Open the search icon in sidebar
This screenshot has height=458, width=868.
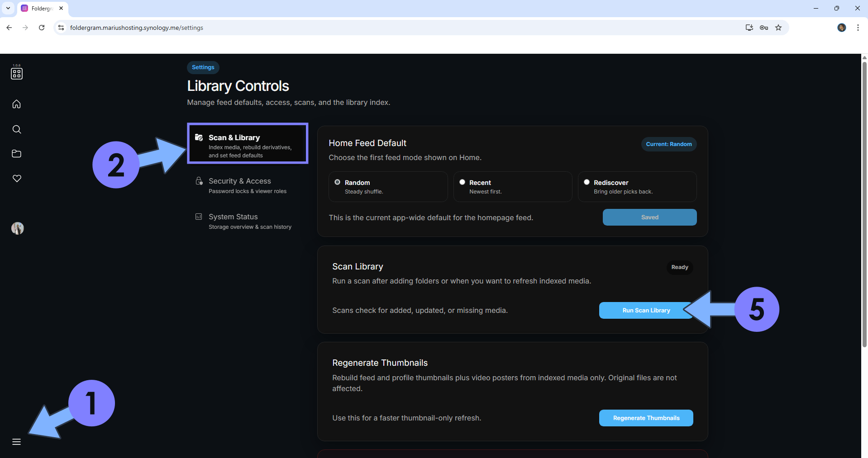coord(17,130)
